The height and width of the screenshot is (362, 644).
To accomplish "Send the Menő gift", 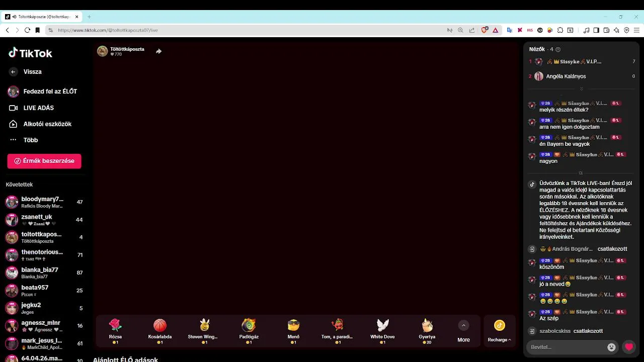I will [x=293, y=331].
